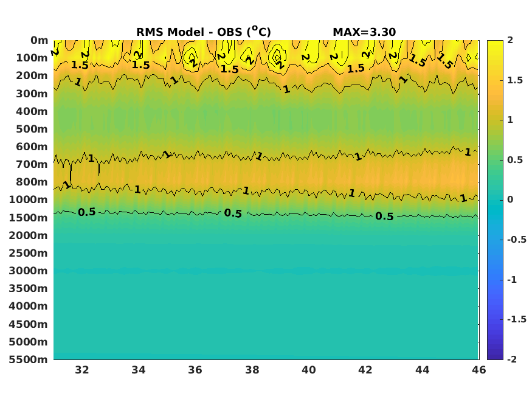This screenshot has width=532, height=399.
Task: Select the "0m" depth axis label
Action: (x=40, y=40)
